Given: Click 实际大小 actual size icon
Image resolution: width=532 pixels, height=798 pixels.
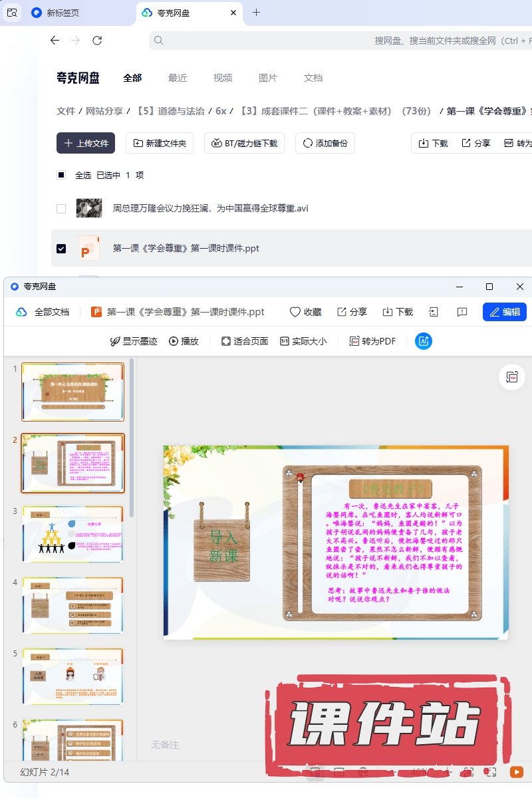Looking at the screenshot, I should click(303, 341).
